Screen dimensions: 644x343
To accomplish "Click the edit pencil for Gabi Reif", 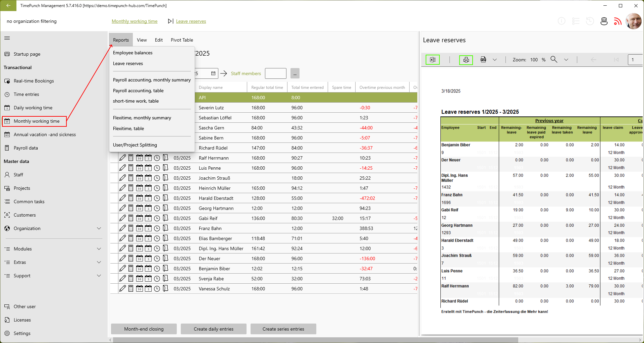I will pyautogui.click(x=122, y=218).
